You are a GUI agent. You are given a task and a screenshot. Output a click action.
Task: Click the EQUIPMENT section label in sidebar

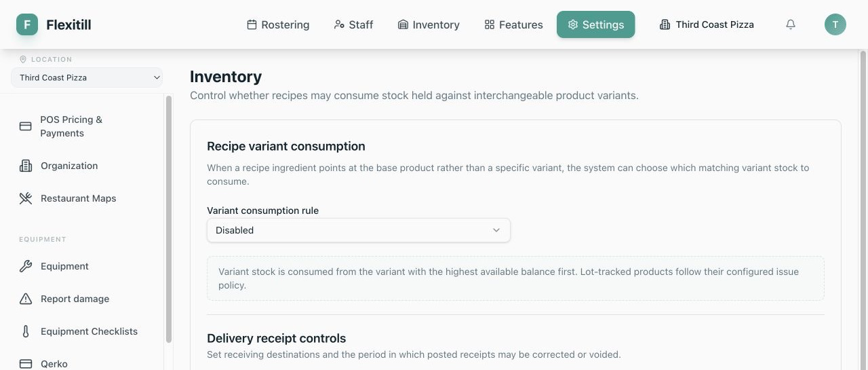pos(43,239)
